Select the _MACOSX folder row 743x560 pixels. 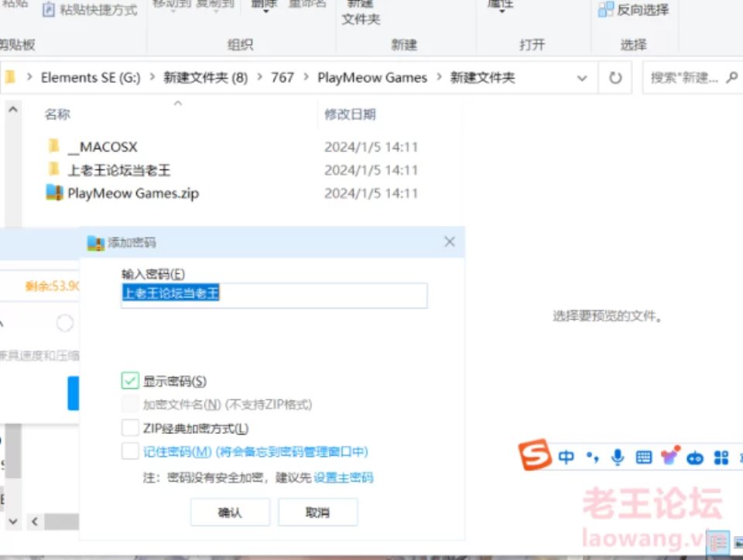click(232, 147)
